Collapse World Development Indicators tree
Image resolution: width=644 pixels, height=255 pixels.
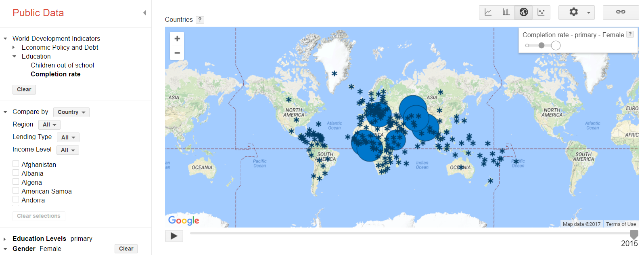point(5,39)
